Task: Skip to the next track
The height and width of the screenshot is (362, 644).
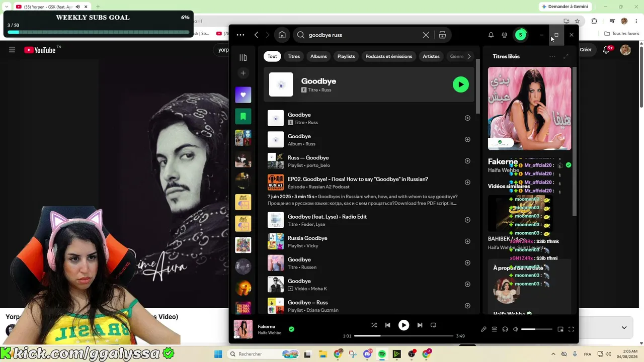Action: click(x=420, y=325)
